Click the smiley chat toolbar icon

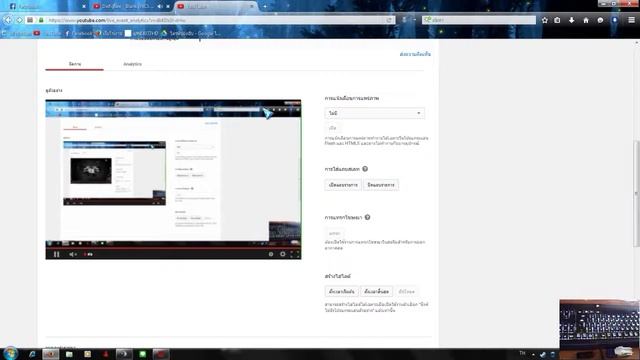600,20
